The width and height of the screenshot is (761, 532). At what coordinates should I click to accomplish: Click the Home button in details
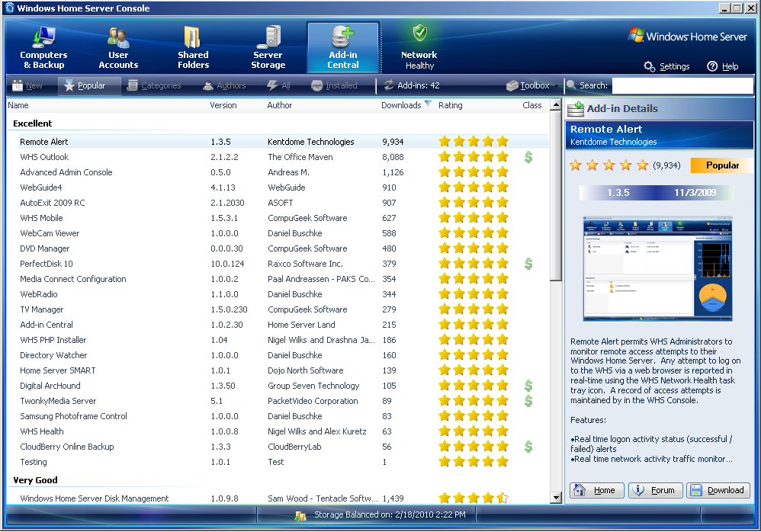597,490
